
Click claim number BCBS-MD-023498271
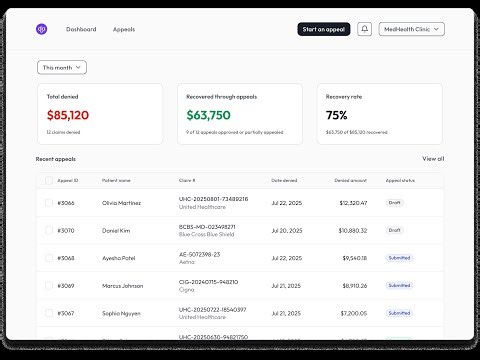(x=207, y=227)
